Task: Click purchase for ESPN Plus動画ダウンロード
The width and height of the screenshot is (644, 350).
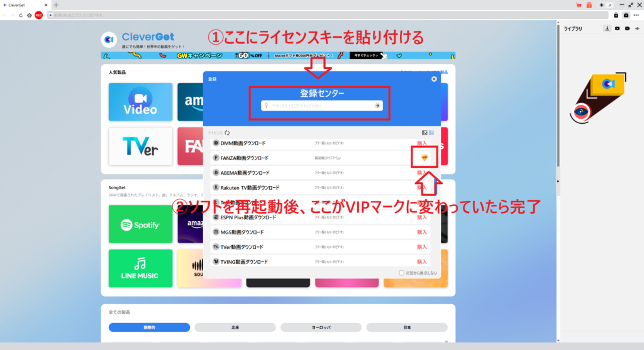Action: (x=422, y=217)
